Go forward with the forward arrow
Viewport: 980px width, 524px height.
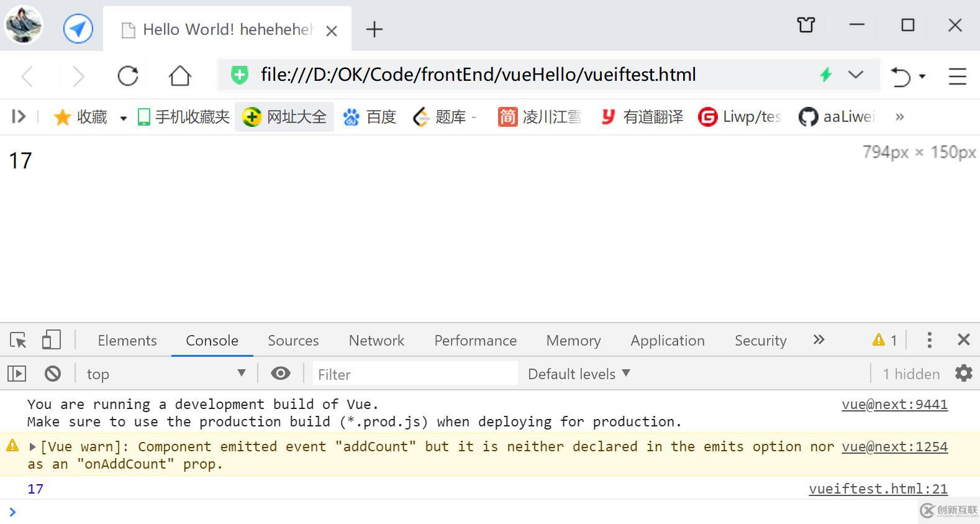pyautogui.click(x=78, y=76)
